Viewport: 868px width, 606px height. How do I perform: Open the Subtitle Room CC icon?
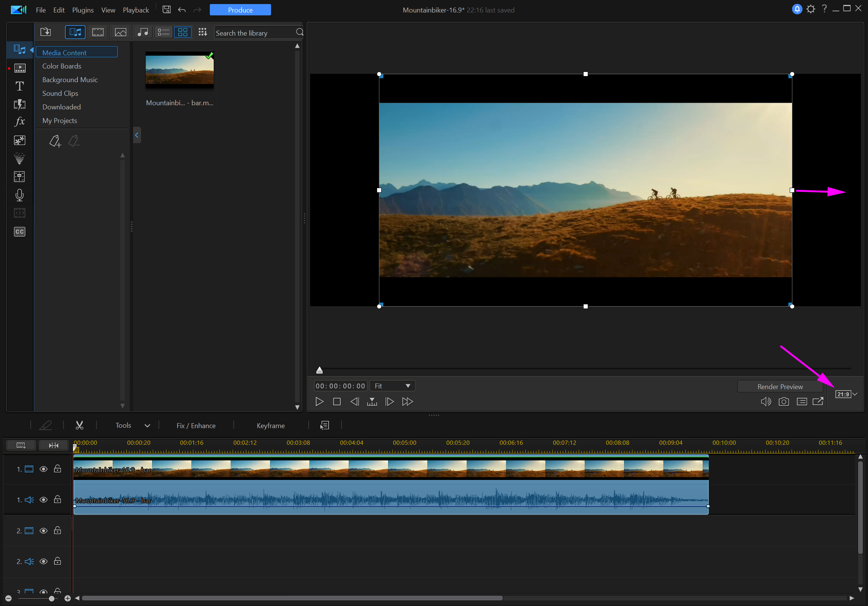[20, 232]
